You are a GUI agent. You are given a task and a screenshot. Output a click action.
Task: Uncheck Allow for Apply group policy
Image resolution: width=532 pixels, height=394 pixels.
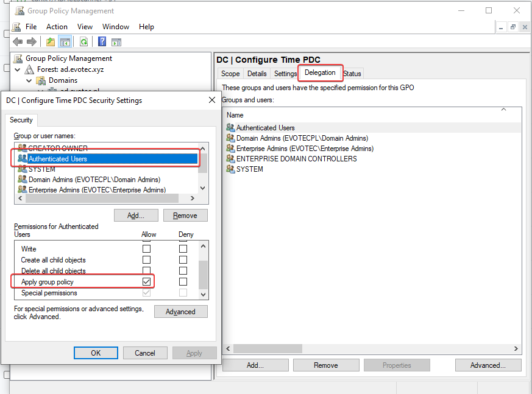click(146, 282)
